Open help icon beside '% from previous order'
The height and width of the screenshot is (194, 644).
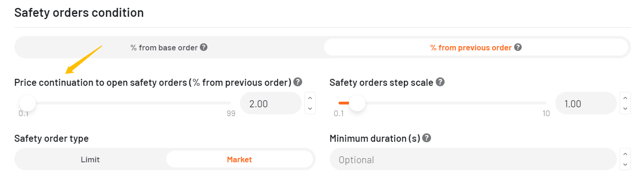(x=518, y=48)
